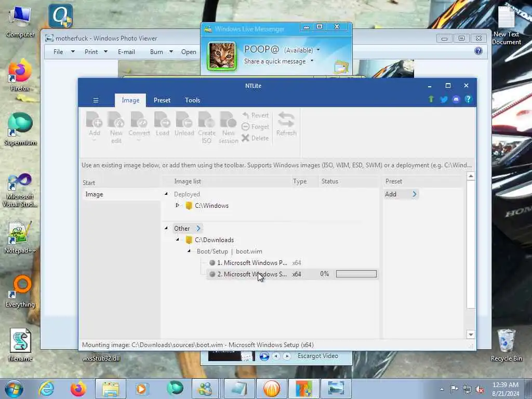Expand the C:\Windows tree node
The height and width of the screenshot is (399, 532).
pos(177,205)
